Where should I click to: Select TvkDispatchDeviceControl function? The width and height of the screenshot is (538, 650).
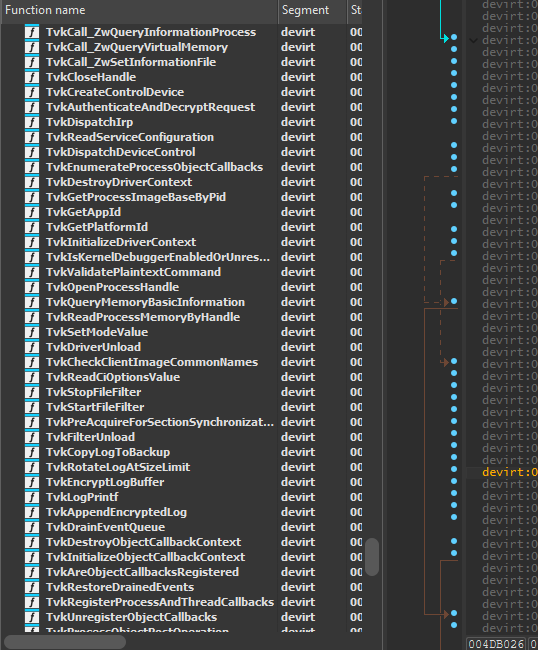pyautogui.click(x=121, y=152)
